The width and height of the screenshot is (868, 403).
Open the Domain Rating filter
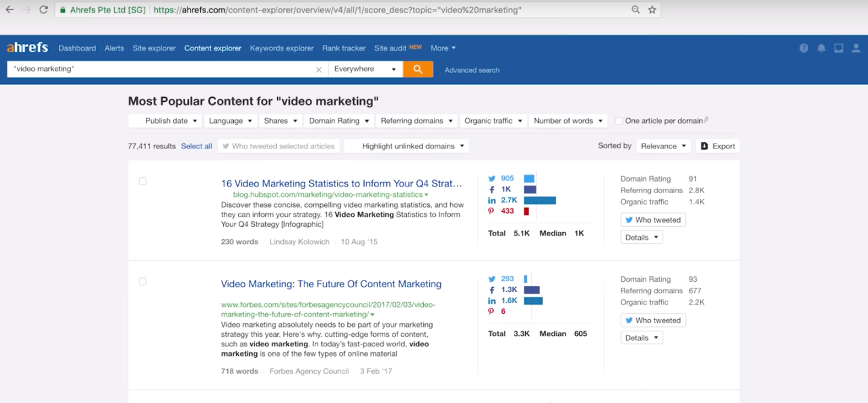coord(339,121)
